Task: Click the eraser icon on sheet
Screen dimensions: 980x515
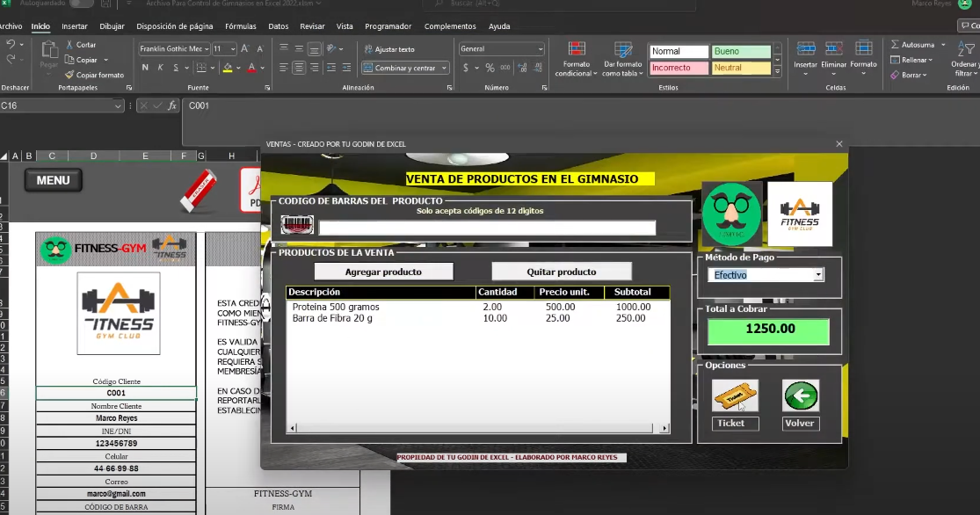Action: point(198,190)
